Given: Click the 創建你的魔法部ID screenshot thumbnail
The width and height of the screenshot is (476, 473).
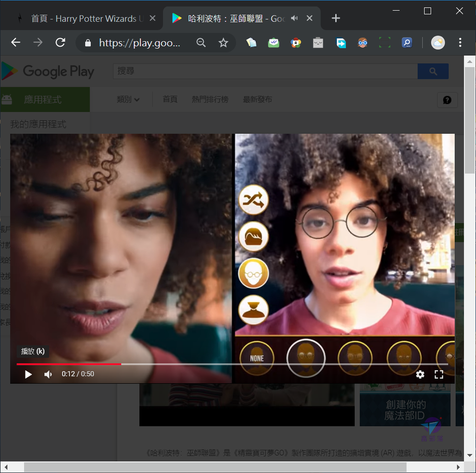Looking at the screenshot, I should pyautogui.click(x=405, y=405).
